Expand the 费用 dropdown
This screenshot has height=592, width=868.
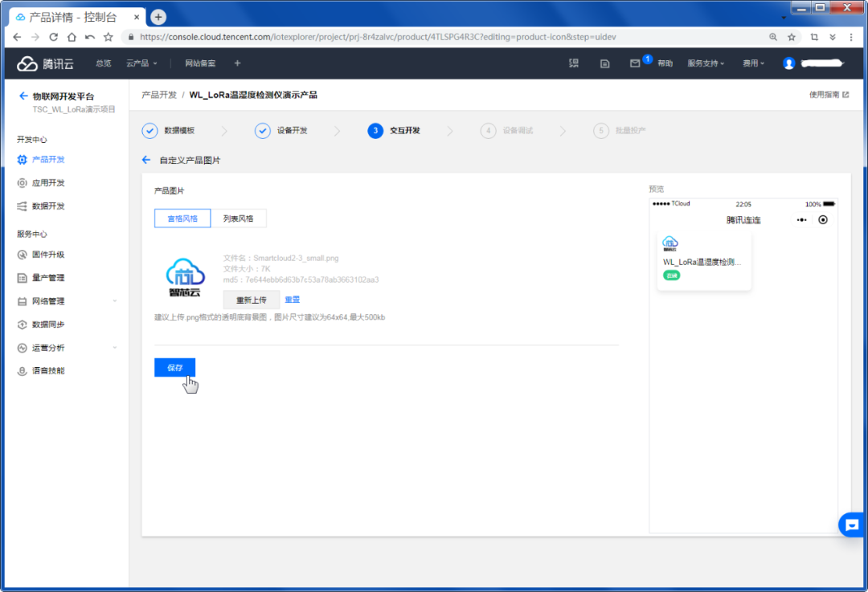pyautogui.click(x=753, y=63)
